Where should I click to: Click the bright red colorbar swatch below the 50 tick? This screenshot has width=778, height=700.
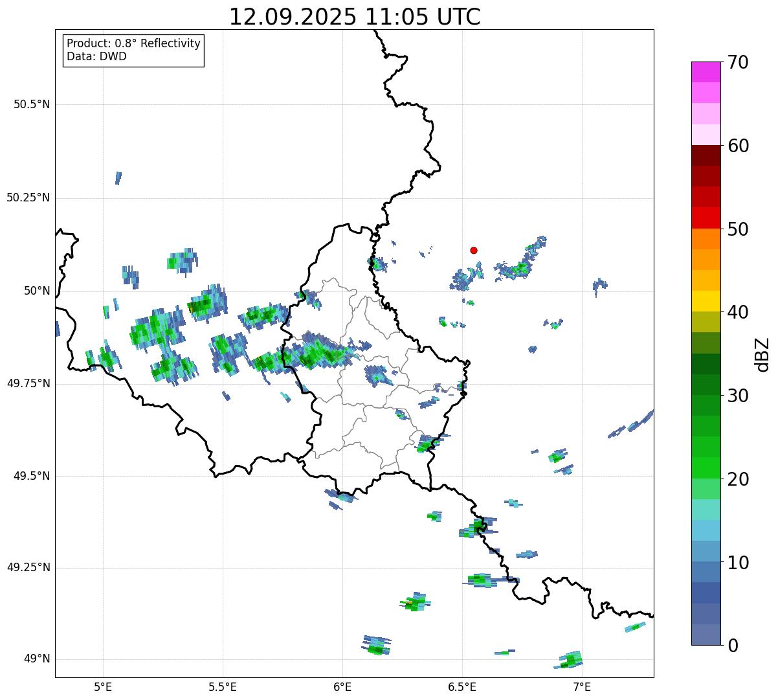pos(706,218)
